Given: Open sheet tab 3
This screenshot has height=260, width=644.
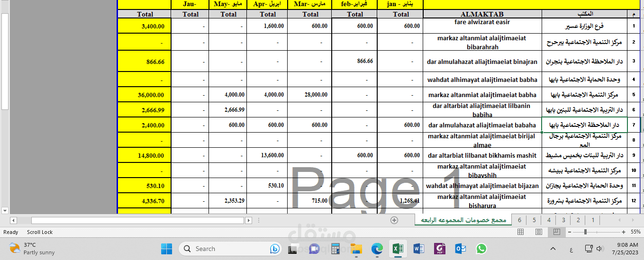Looking at the screenshot, I should click(x=563, y=220).
